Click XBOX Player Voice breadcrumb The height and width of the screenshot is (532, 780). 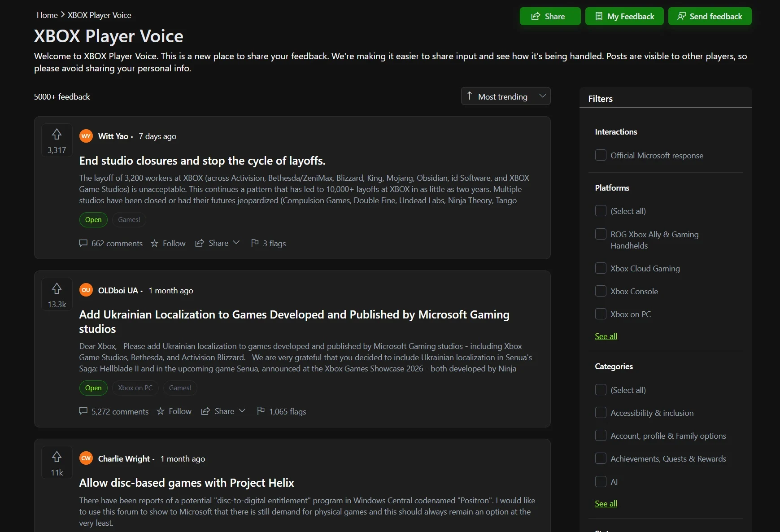coord(100,15)
